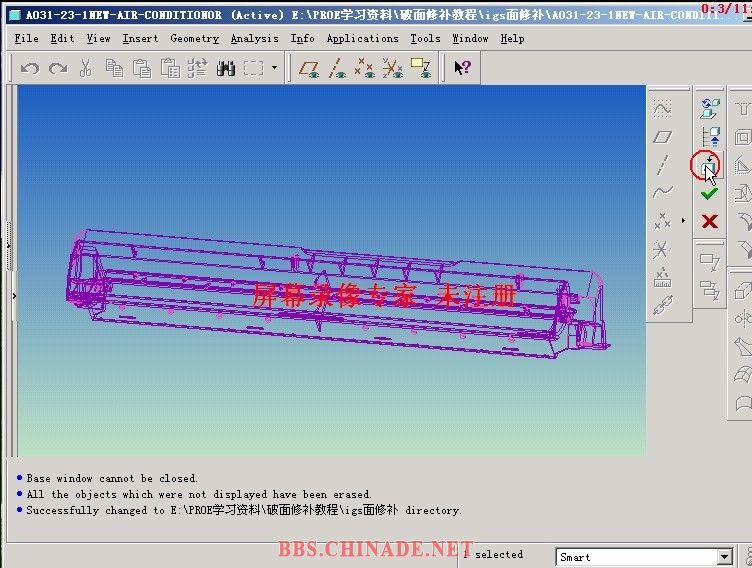752x568 pixels.
Task: Open the Analysis menu
Action: [x=254, y=39]
